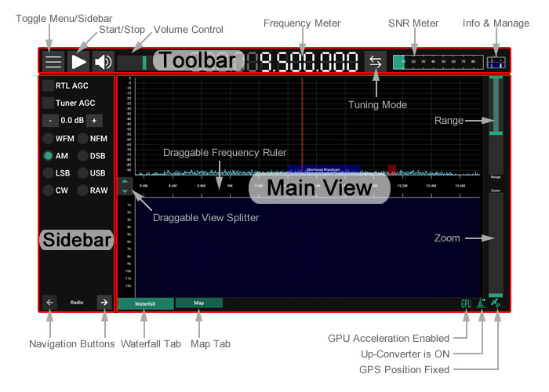Click the GPS position status icon
The image size is (549, 392).
coord(496,303)
